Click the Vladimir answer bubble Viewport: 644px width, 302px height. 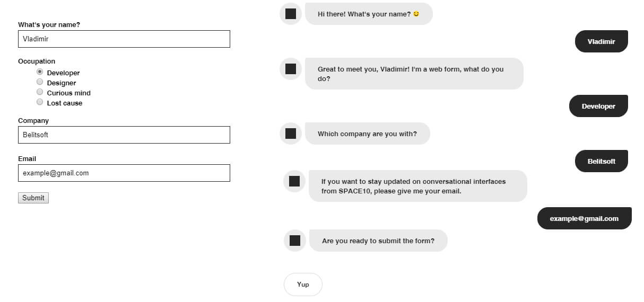point(602,41)
